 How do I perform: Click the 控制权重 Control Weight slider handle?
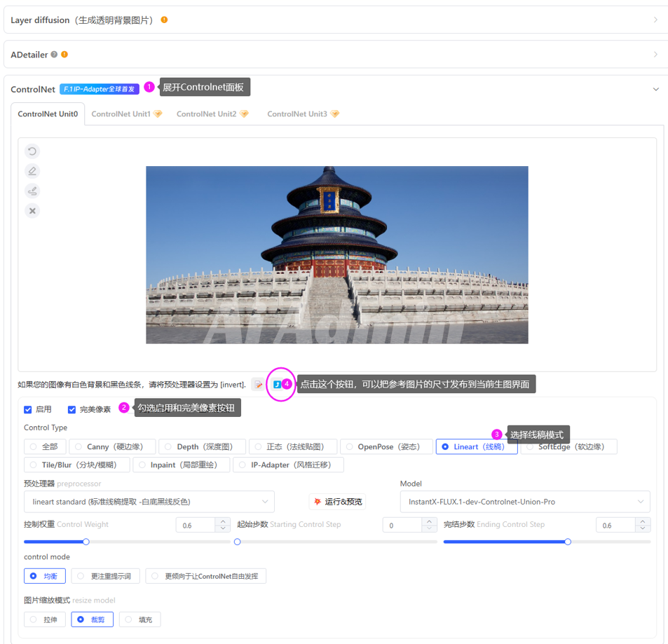click(86, 542)
